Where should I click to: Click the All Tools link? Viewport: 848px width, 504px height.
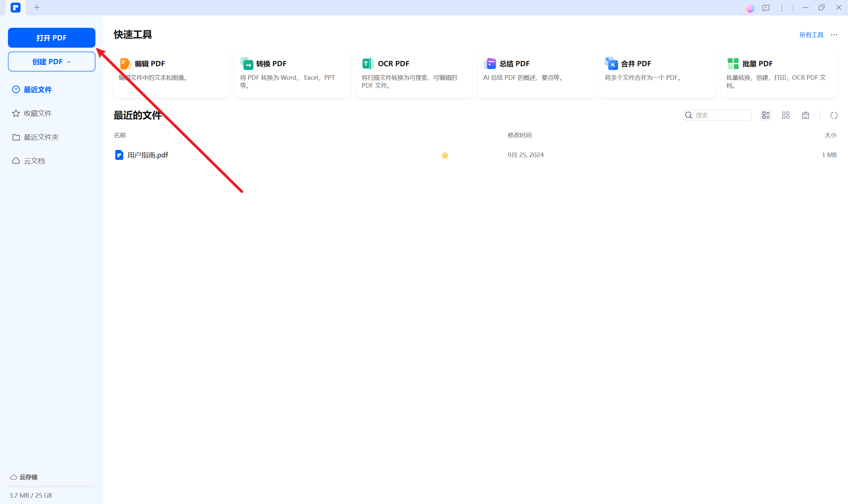coord(811,35)
